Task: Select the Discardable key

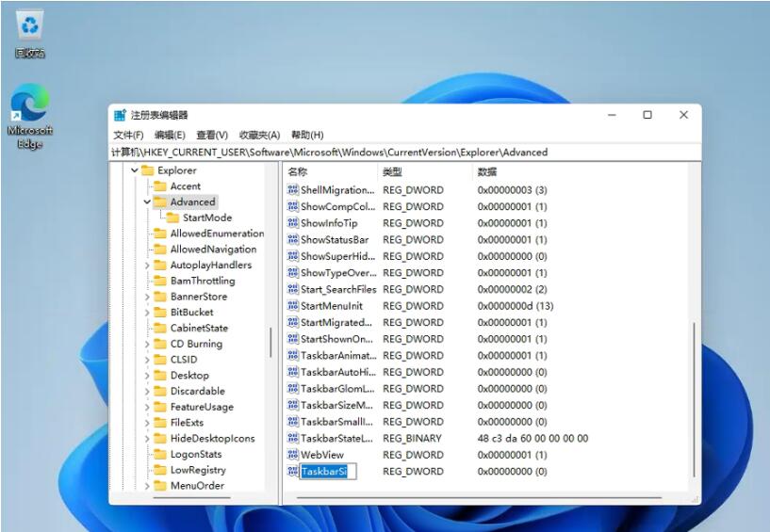Action: (197, 391)
